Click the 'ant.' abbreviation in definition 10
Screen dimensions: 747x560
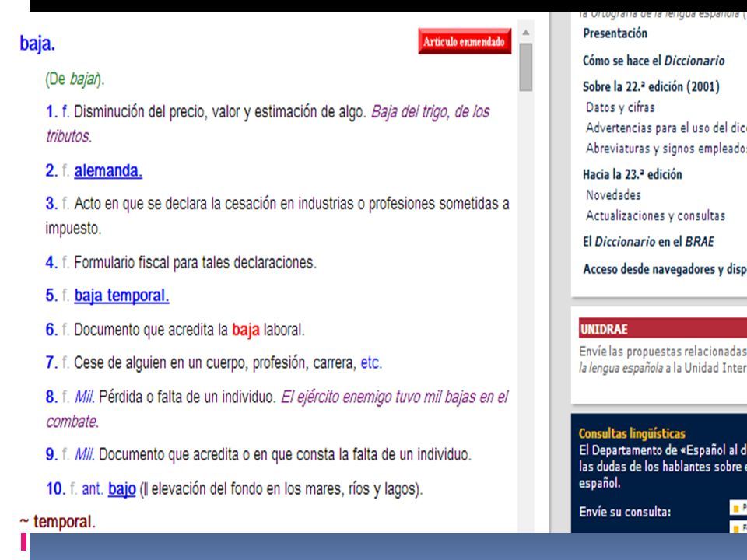tap(93, 488)
